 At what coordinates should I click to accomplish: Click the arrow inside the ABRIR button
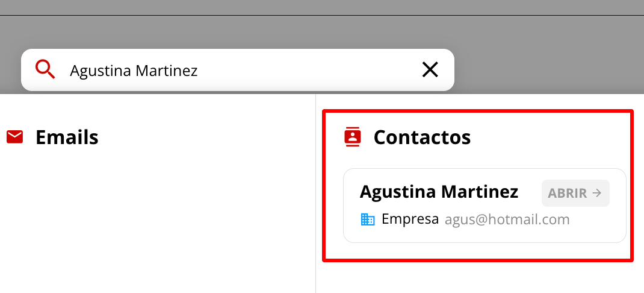597,193
